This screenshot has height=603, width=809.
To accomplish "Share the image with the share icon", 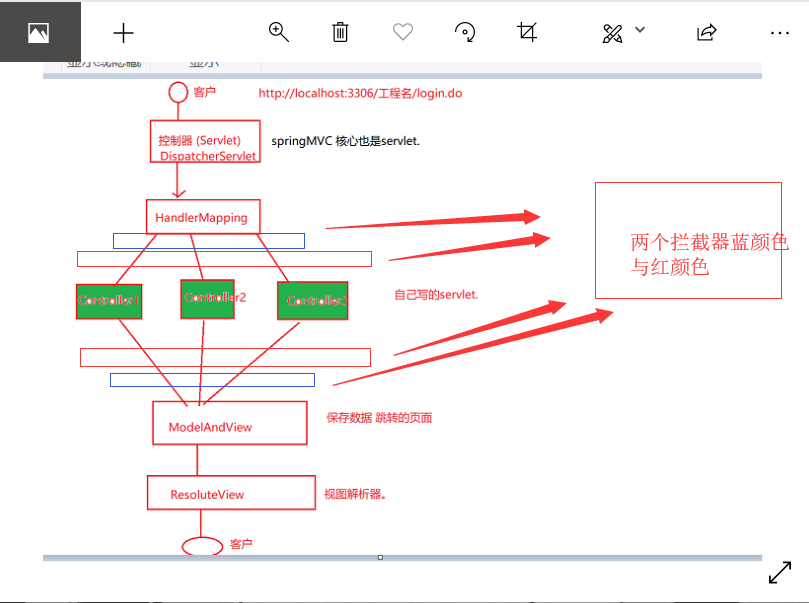I will 706,32.
